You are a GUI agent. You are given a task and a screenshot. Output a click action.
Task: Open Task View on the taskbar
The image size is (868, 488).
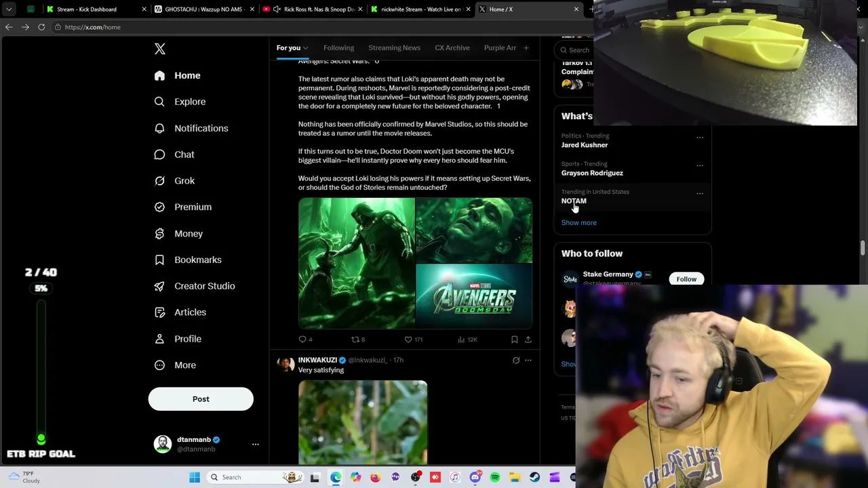point(315,477)
